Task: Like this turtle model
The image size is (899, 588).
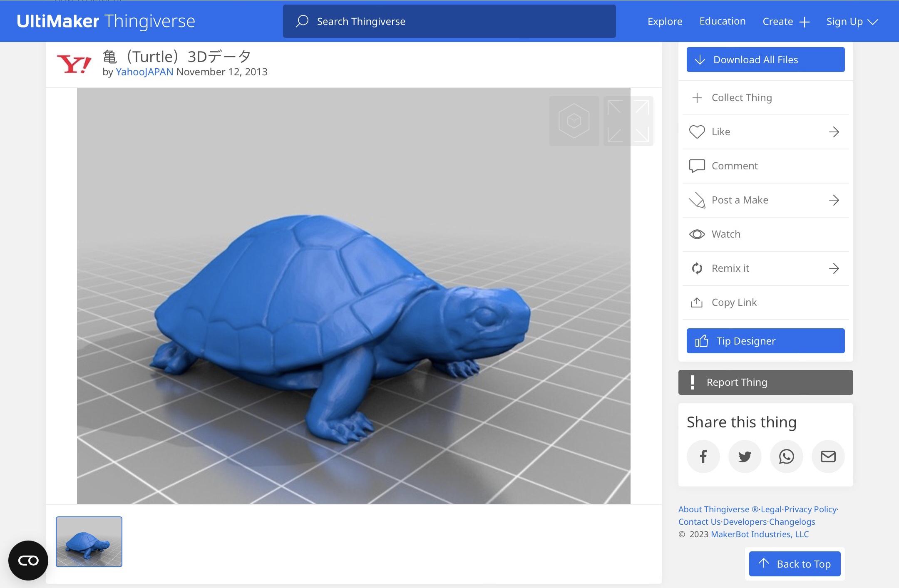Action: 721,132
